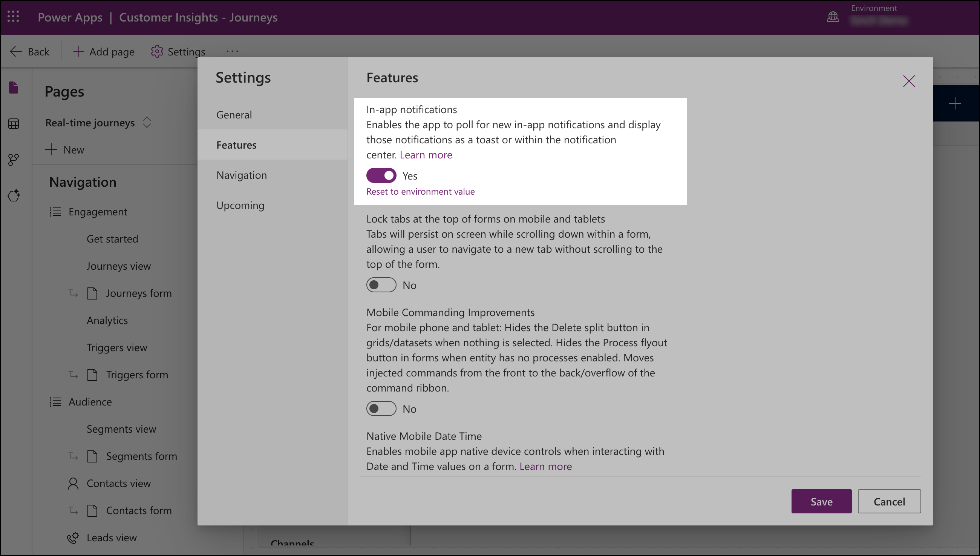Click the Environment globe icon

click(x=832, y=17)
